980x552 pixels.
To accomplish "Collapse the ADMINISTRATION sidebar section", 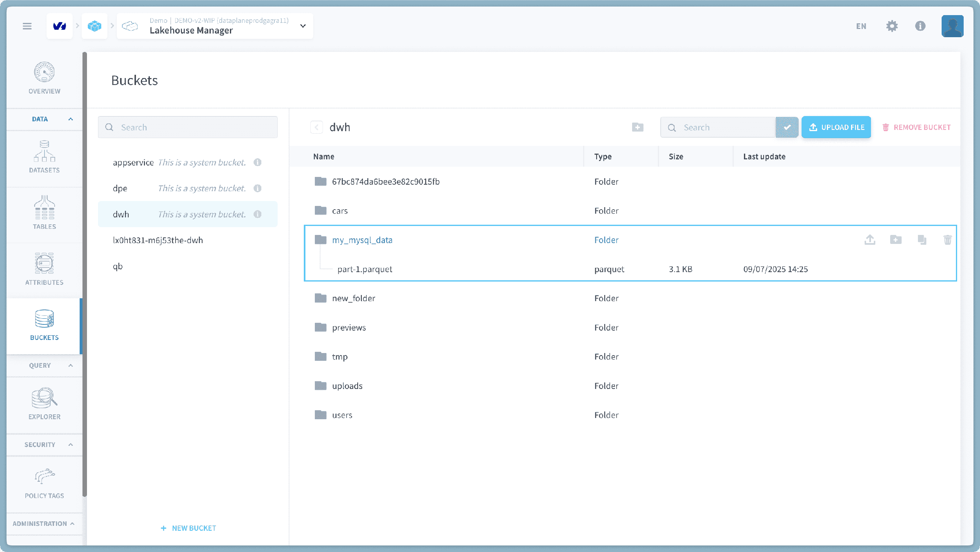I will pyautogui.click(x=45, y=524).
